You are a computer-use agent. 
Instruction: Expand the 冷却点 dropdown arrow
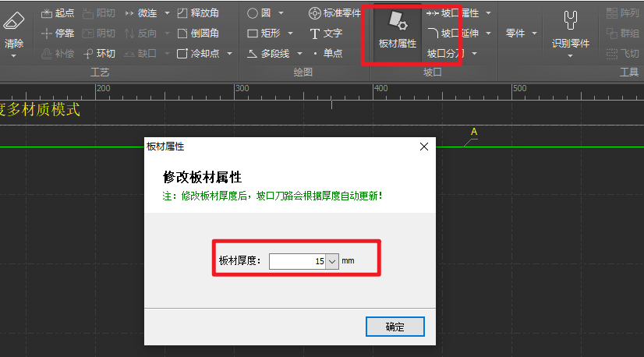pyautogui.click(x=229, y=54)
